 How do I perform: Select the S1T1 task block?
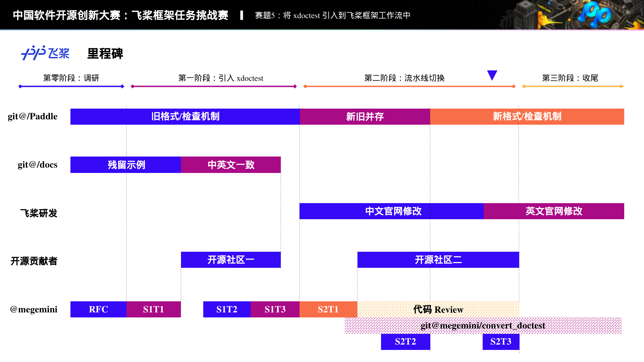pyautogui.click(x=154, y=309)
